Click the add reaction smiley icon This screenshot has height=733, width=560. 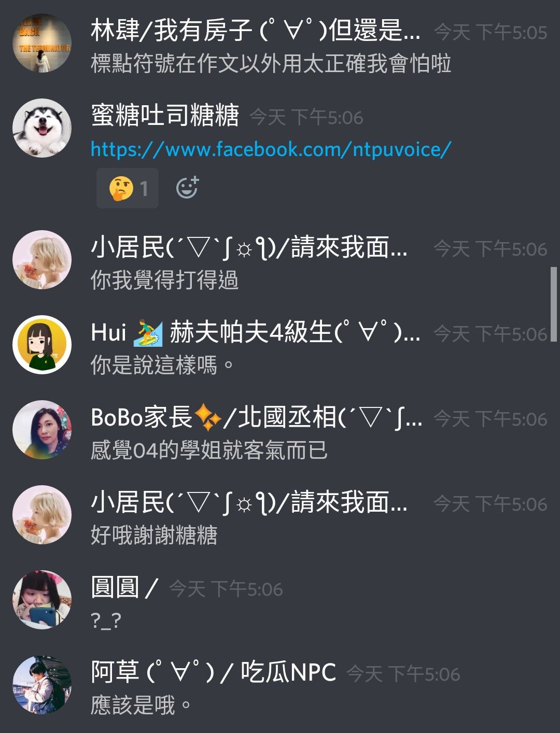187,188
